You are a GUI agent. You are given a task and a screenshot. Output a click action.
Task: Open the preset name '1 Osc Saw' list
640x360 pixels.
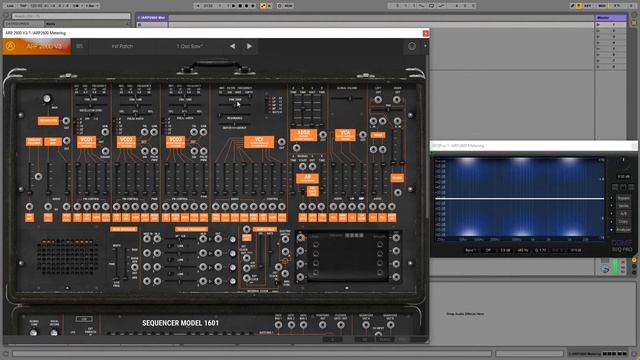(190, 46)
